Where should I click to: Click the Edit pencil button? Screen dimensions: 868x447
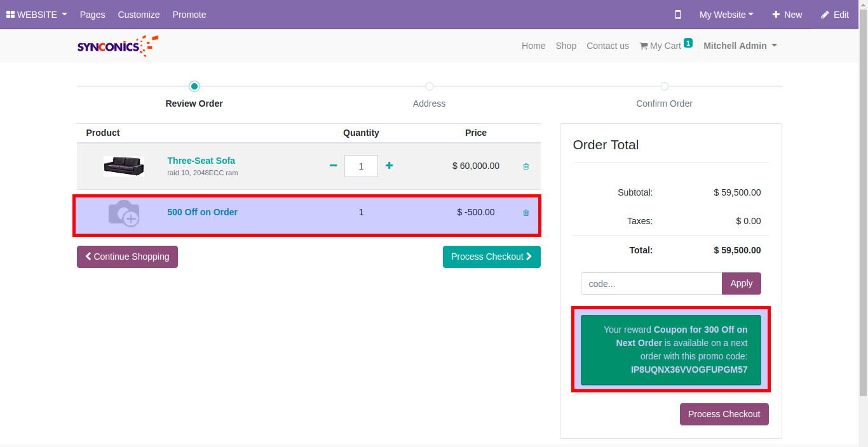click(834, 15)
